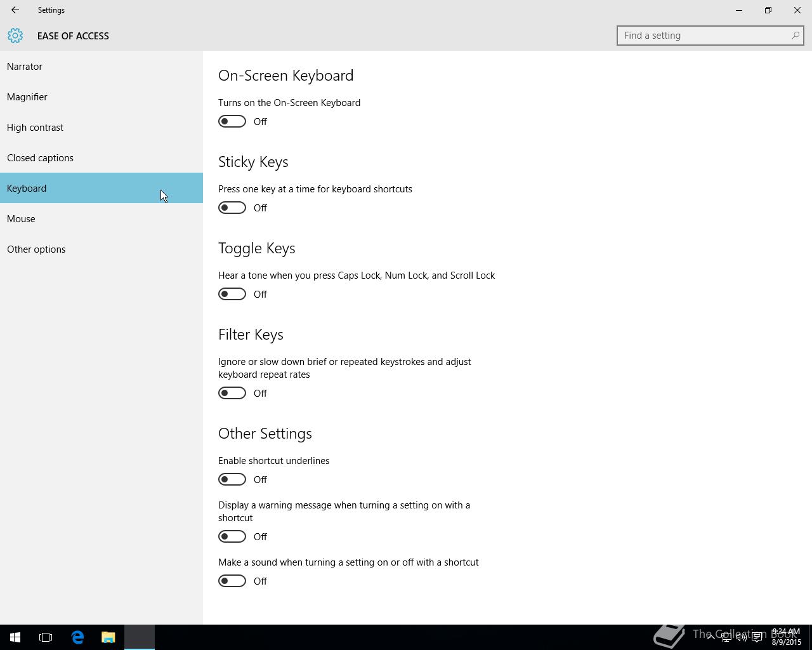Open File Explorer from the taskbar
Viewport: 812px width, 650px height.
tap(108, 637)
